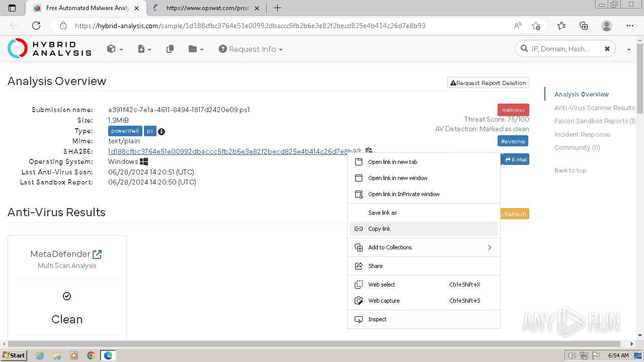The height and width of the screenshot is (362, 644).
Task: Clear the search field with the X
Action: 607,49
